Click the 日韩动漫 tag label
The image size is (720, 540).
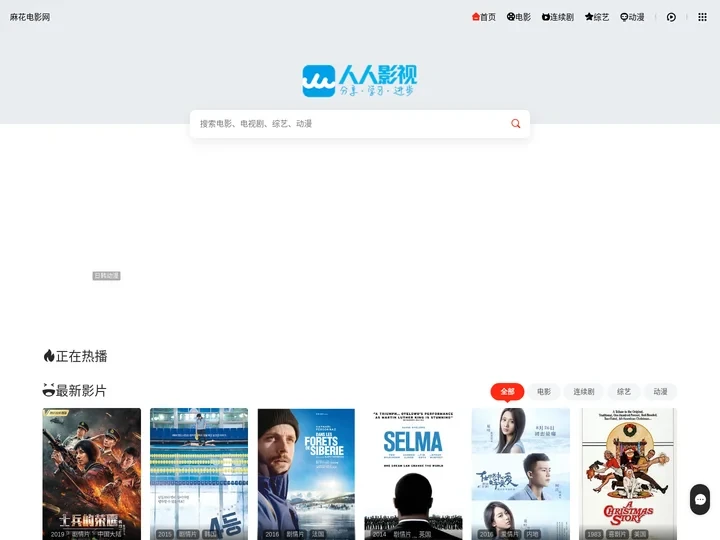pyautogui.click(x=107, y=276)
